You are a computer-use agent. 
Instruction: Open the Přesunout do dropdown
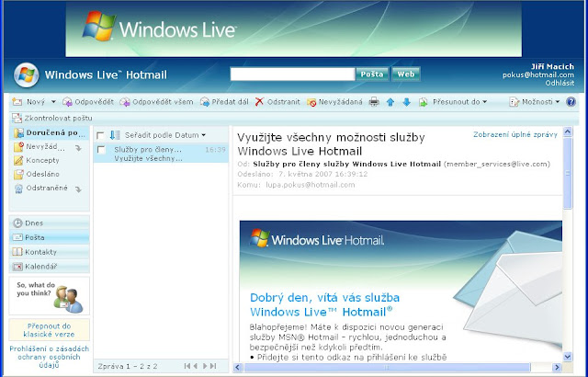point(484,102)
